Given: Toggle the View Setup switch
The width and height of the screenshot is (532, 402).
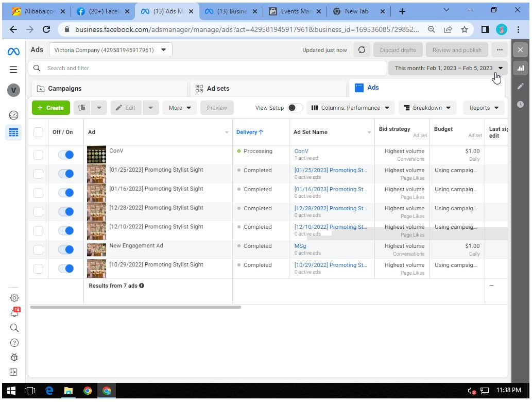Looking at the screenshot, I should tap(295, 108).
